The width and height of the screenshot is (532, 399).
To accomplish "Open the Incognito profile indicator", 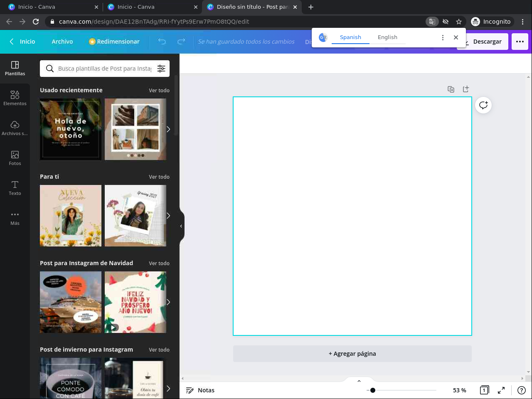I will click(x=491, y=22).
